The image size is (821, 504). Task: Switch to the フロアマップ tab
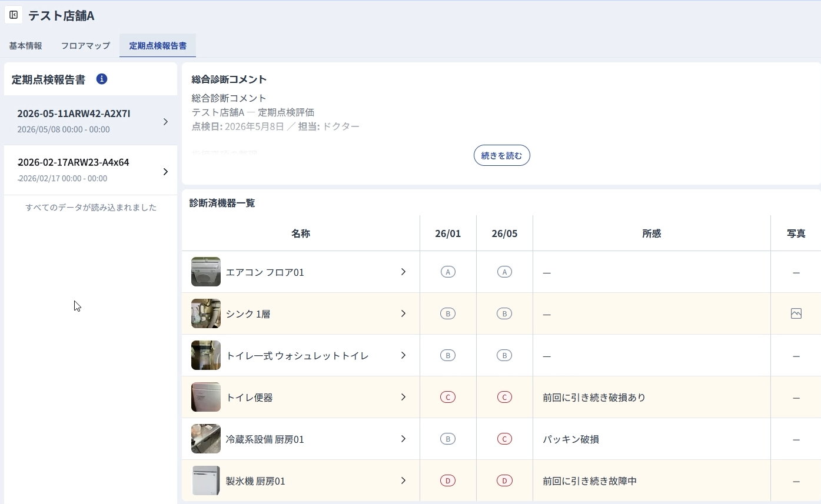[x=85, y=45]
